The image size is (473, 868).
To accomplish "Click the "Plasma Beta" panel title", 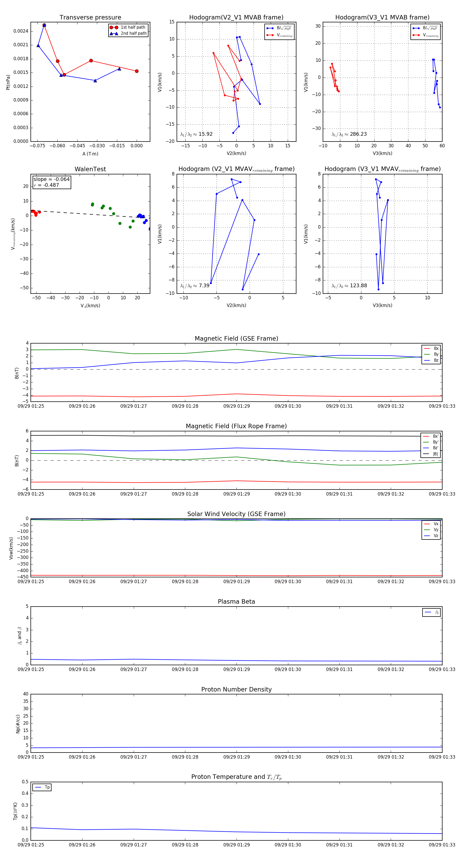I will coord(236,602).
